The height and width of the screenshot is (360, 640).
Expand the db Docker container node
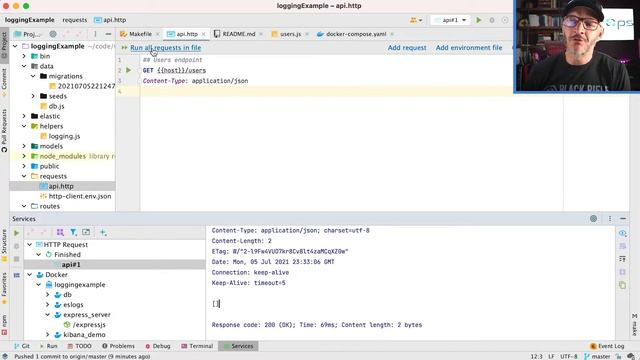(x=48, y=294)
